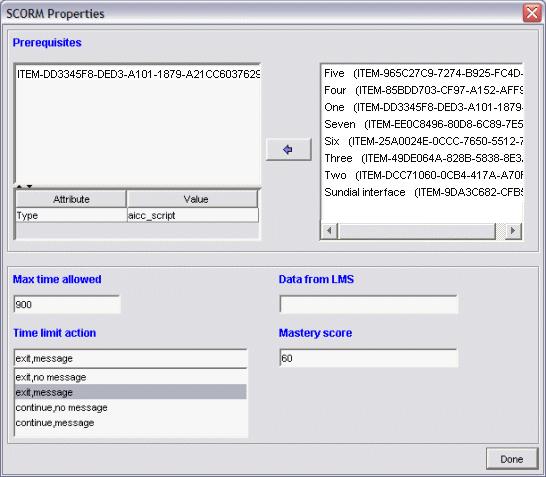Click the blue left-arrow add prerequisite button
Viewport: 546px width, 477px height.
coord(288,149)
